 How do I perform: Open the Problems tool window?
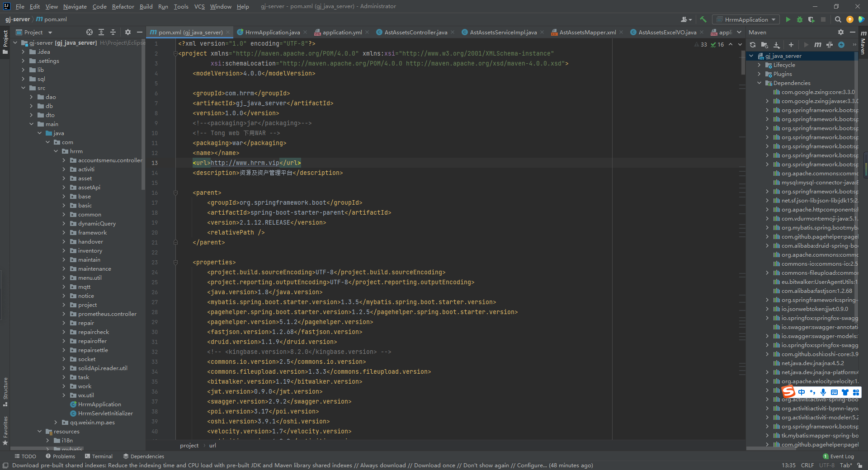60,456
